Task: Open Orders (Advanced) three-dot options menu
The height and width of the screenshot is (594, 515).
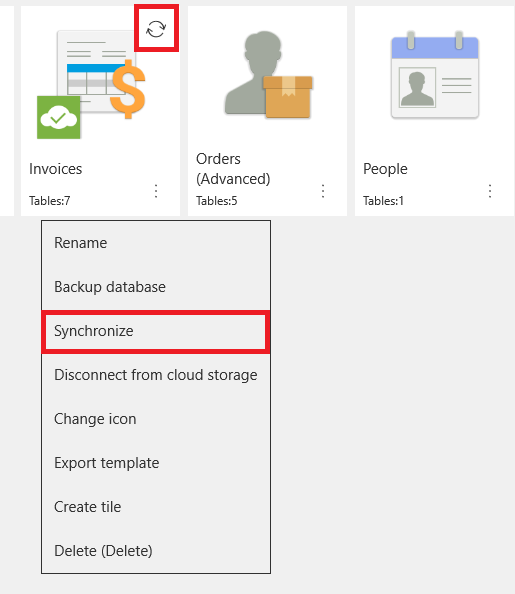Action: coord(323,191)
